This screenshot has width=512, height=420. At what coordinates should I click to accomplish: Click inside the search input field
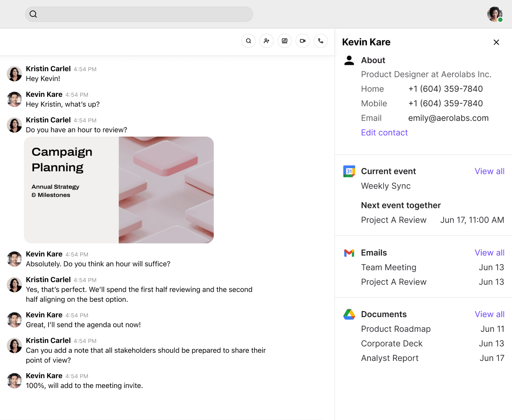tap(139, 14)
